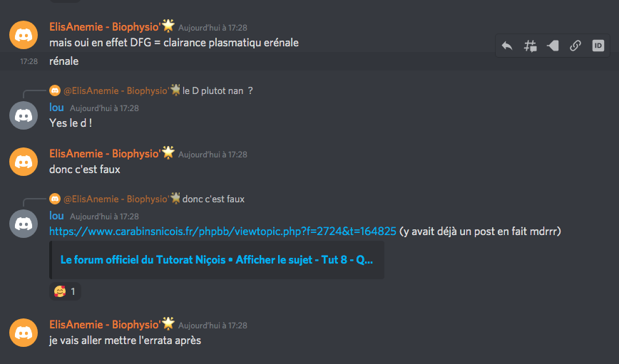Jump to replied message 'le D plutot nan ?'
Image resolution: width=619 pixels, height=364 pixels.
[x=217, y=90]
